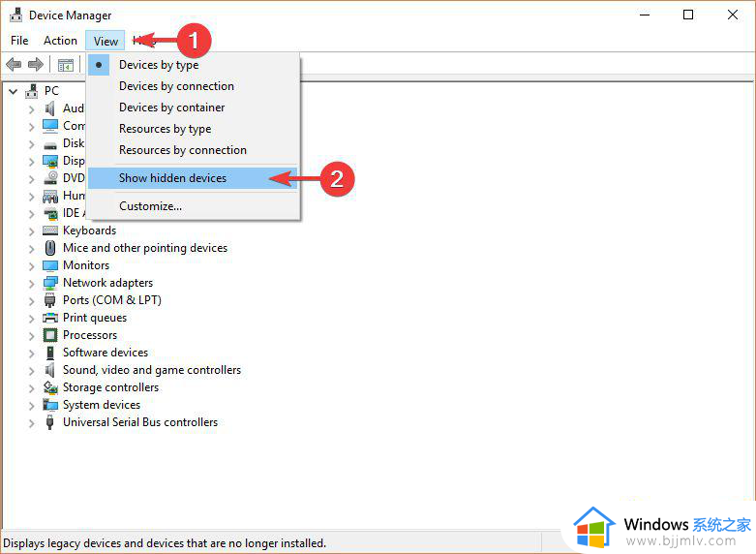Click the Device Manager title bar icon
The width and height of the screenshot is (756, 554).
[x=15, y=15]
